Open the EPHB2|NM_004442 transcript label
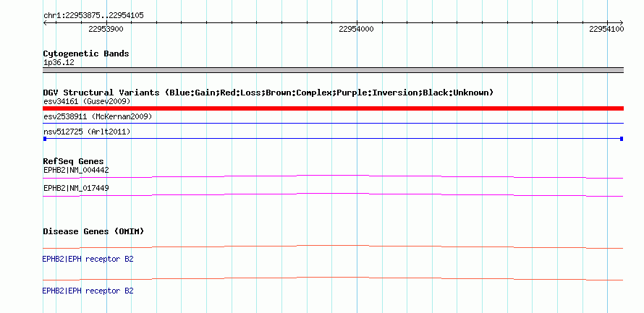The width and height of the screenshot is (644, 313). point(76,170)
